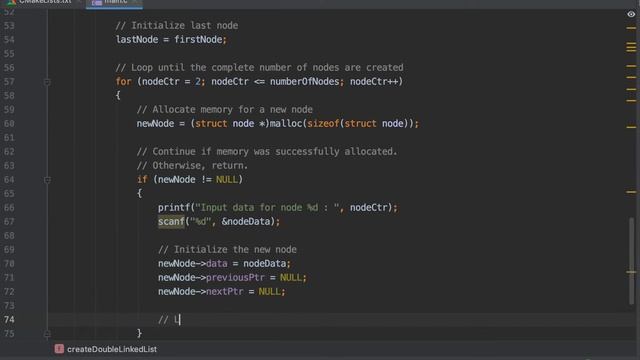This screenshot has width=640, height=360.
Task: Click 'nodeCtr++' in the for statement
Action: click(x=374, y=82)
